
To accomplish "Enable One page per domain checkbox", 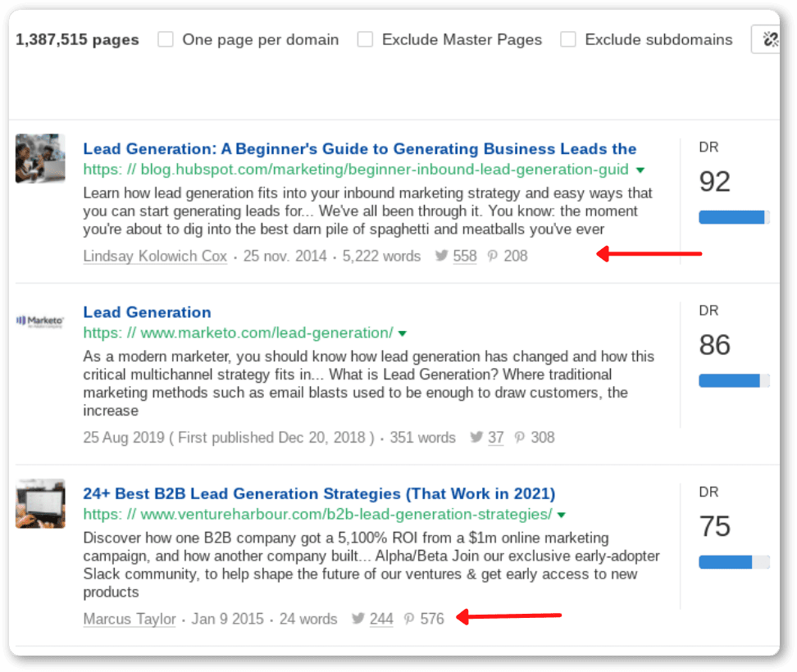I will click(166, 39).
